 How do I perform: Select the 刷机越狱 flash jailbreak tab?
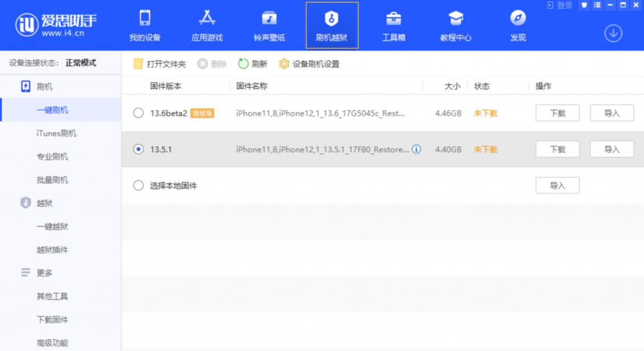coord(332,25)
